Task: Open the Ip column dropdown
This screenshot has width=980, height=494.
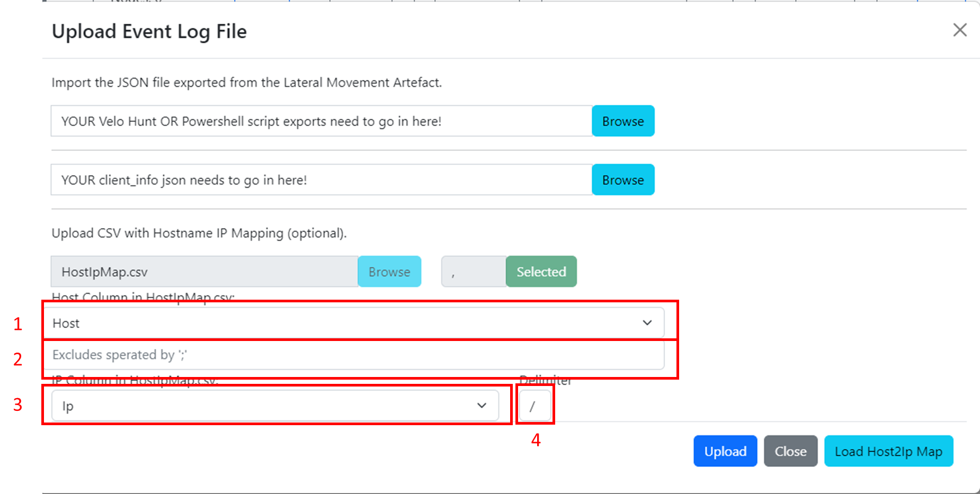Action: point(265,406)
